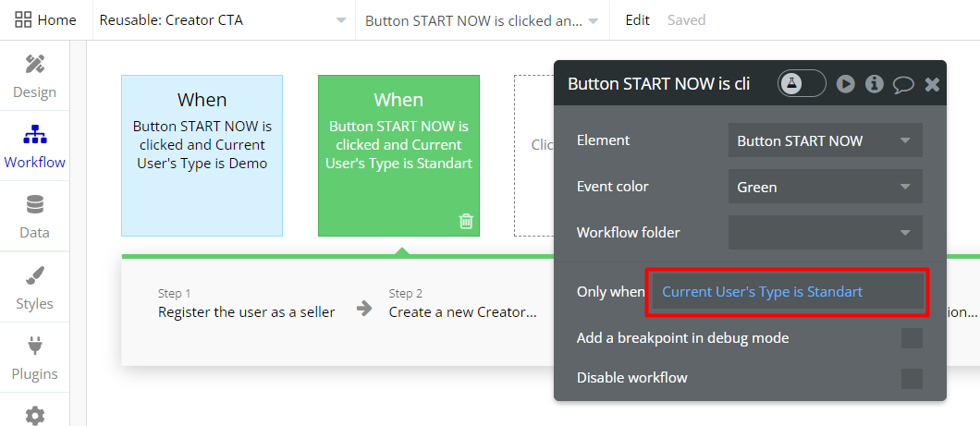Click the play icon in panel header

(846, 84)
